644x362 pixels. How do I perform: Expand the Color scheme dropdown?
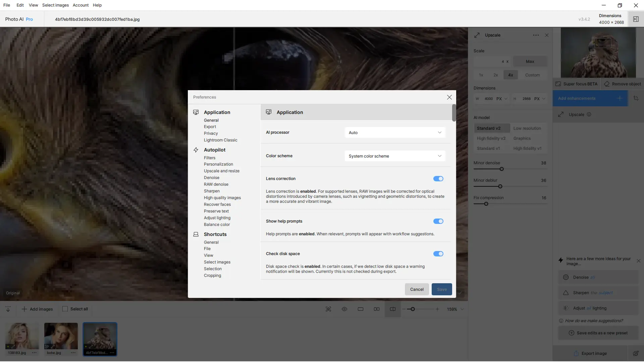pos(395,156)
